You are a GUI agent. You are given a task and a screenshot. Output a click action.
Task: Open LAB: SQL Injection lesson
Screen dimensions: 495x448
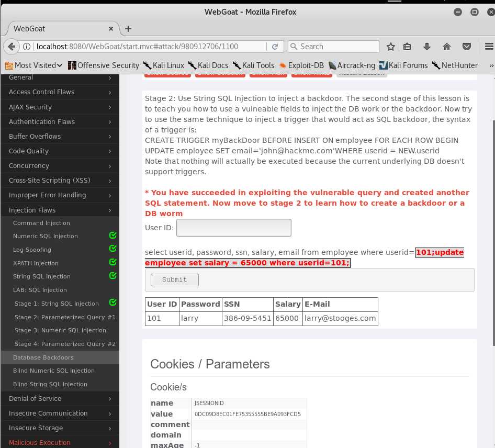(x=40, y=290)
